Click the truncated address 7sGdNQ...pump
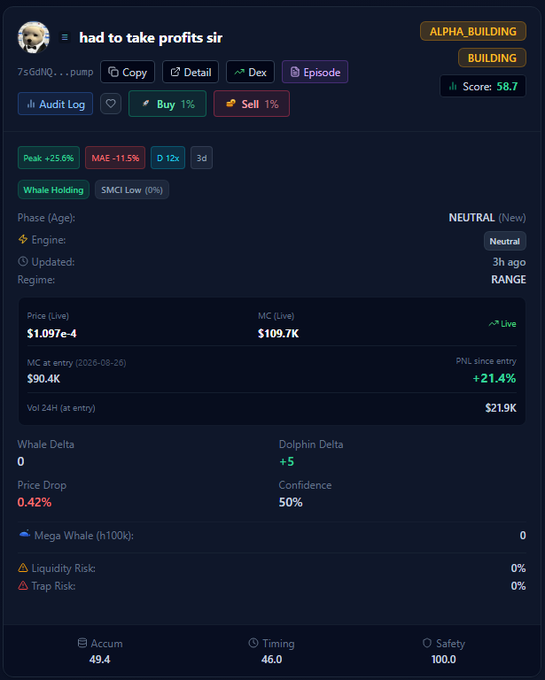545x680 pixels. point(55,72)
